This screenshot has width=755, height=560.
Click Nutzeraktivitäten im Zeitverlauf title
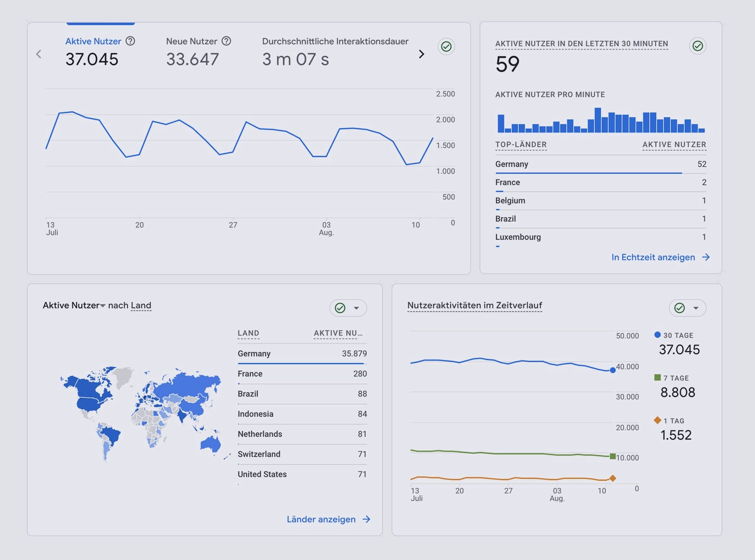(x=475, y=305)
